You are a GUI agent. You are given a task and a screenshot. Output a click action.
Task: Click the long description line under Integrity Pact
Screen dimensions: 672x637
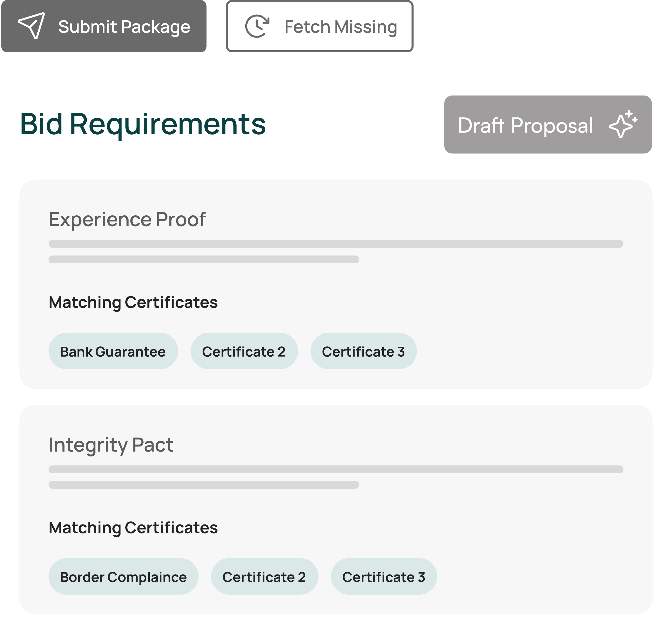(336, 469)
